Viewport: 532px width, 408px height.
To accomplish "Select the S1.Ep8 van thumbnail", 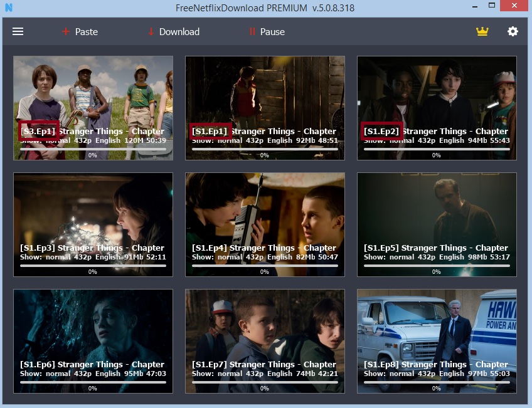I will pyautogui.click(x=437, y=341).
